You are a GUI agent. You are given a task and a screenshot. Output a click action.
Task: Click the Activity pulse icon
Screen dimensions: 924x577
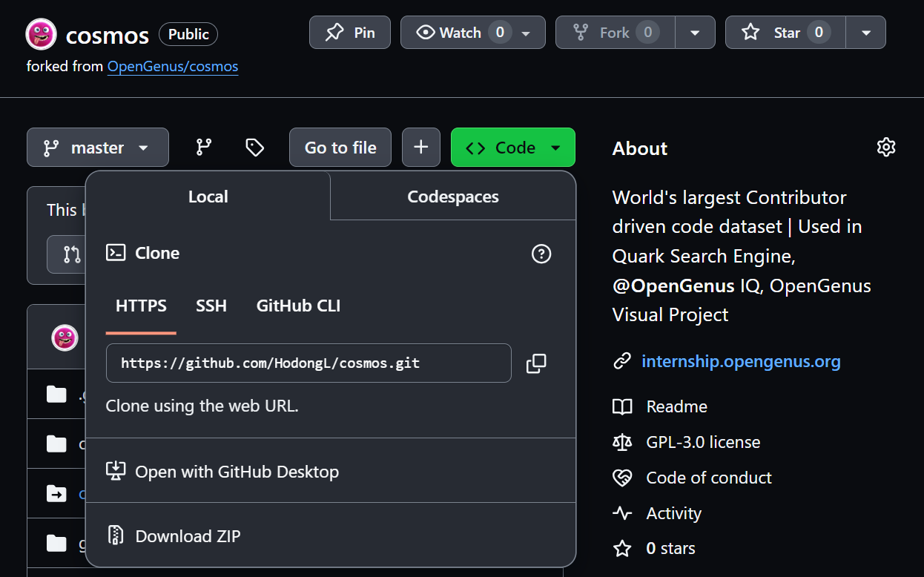[622, 513]
